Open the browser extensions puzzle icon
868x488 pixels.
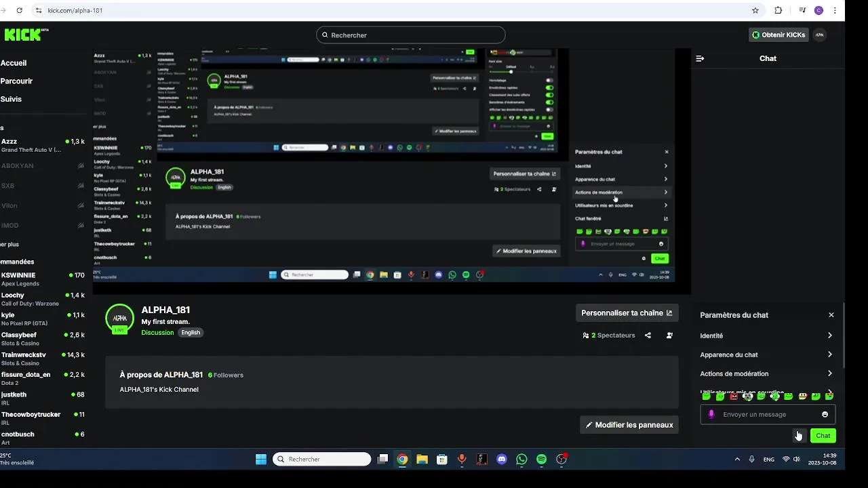coord(778,10)
